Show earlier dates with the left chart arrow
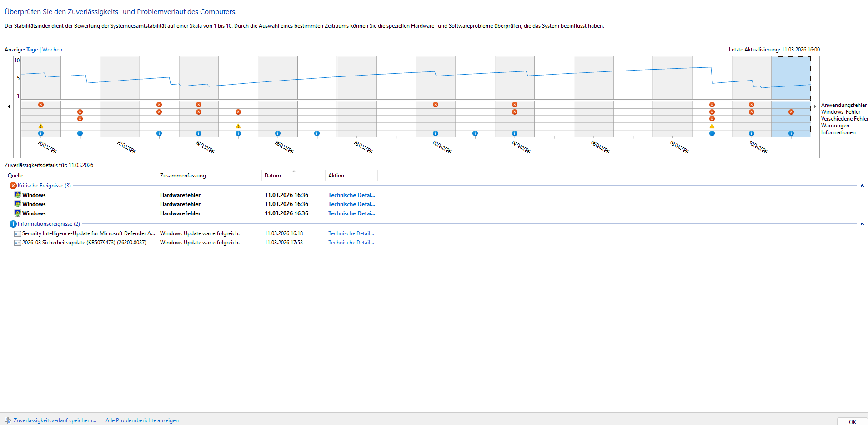 (x=9, y=107)
